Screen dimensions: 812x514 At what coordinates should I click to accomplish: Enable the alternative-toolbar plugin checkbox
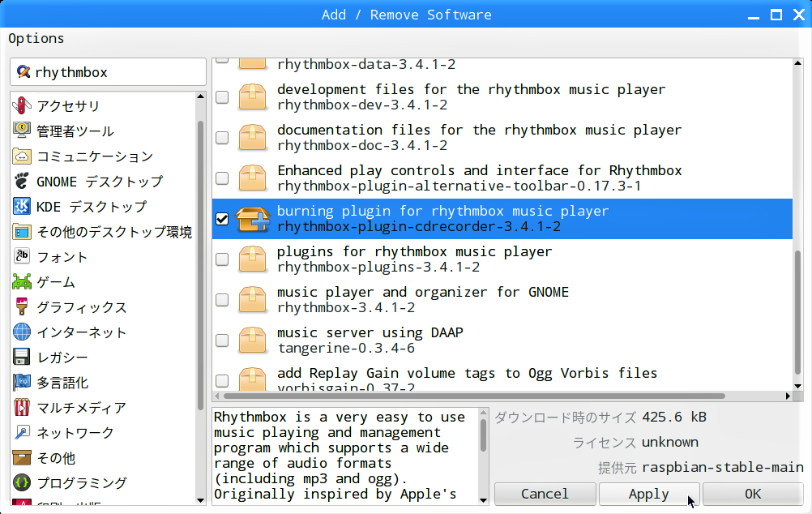(x=222, y=178)
